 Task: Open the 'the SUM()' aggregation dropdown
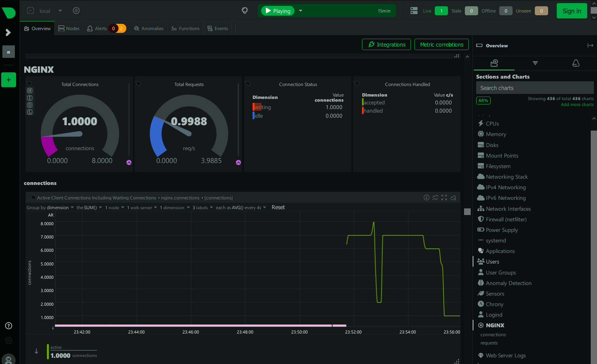point(89,208)
